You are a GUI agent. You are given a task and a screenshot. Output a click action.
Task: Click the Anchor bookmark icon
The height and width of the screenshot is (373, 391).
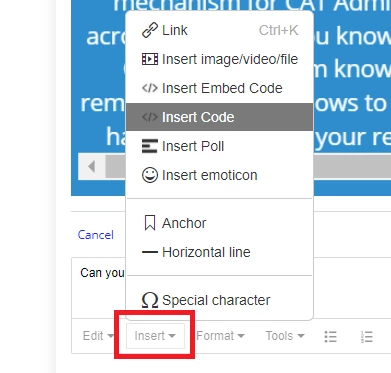coord(150,223)
